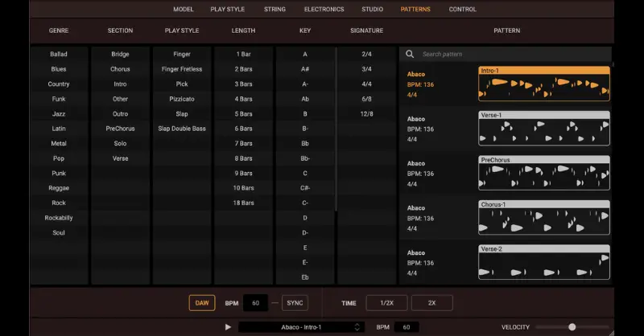Select the Metal genre
The image size is (644, 336).
[59, 143]
